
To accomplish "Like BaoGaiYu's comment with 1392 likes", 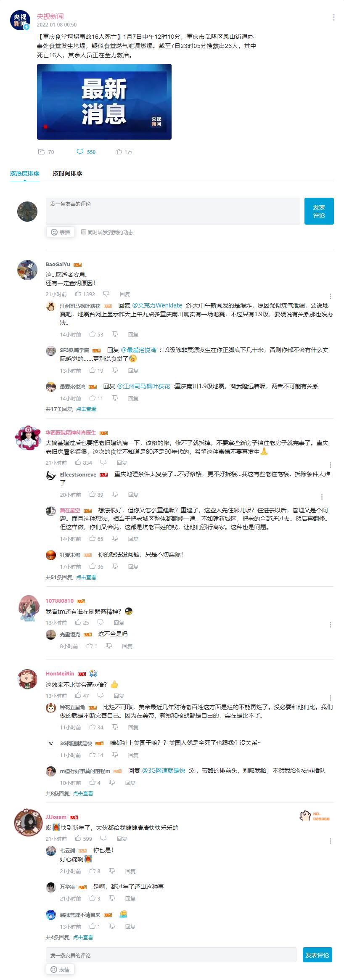I will pos(78,294).
